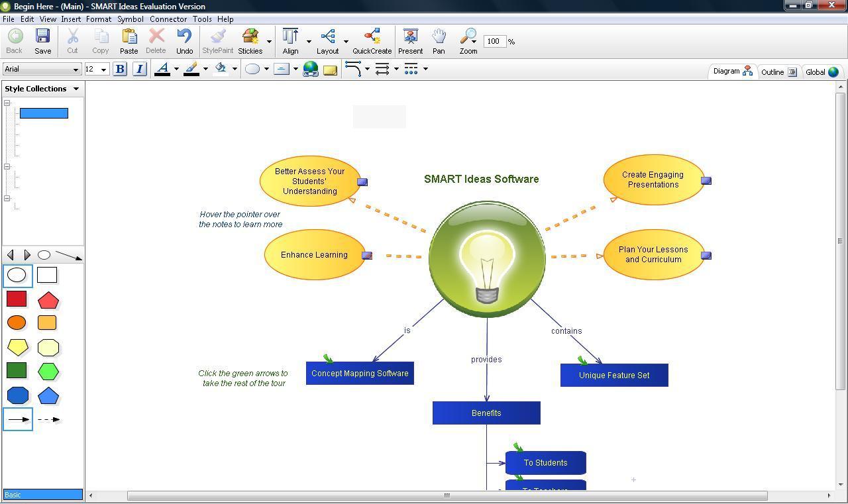Click the Unique Feature Set box
Screen dimensions: 848x504
tap(614, 376)
